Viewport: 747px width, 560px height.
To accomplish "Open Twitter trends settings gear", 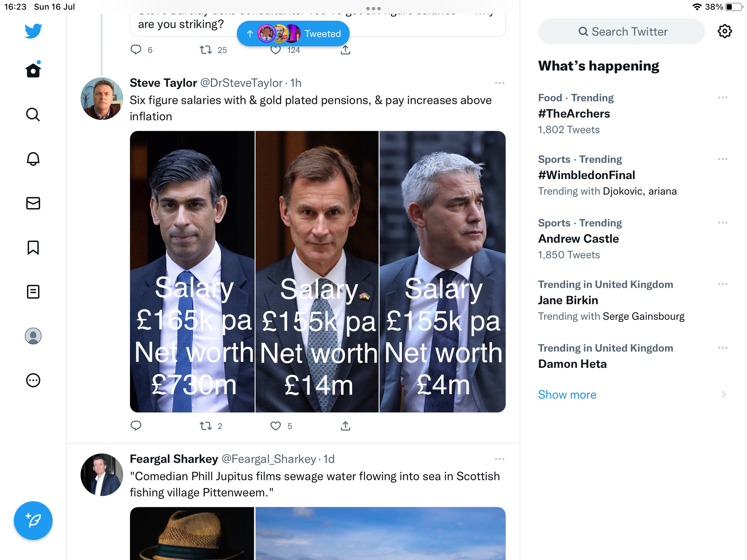I will [x=725, y=31].
